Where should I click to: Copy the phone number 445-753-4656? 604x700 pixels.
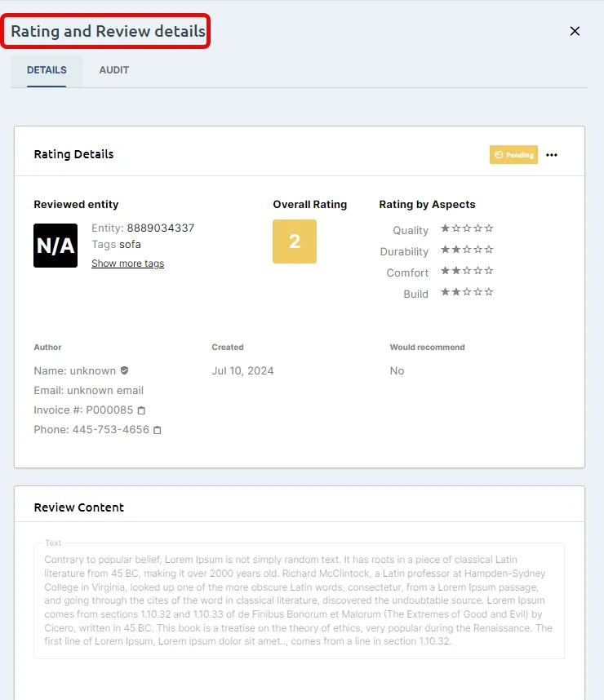(158, 430)
